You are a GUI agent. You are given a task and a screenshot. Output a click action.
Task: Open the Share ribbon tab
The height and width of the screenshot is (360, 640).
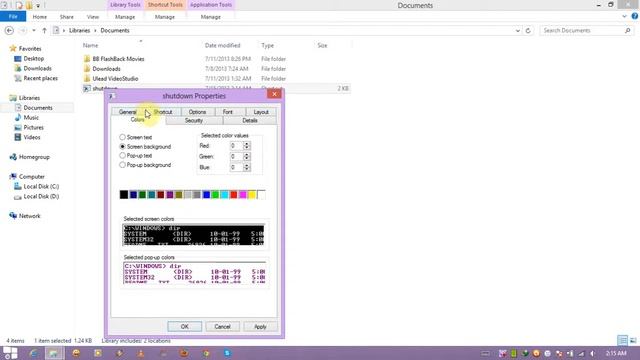[x=67, y=17]
